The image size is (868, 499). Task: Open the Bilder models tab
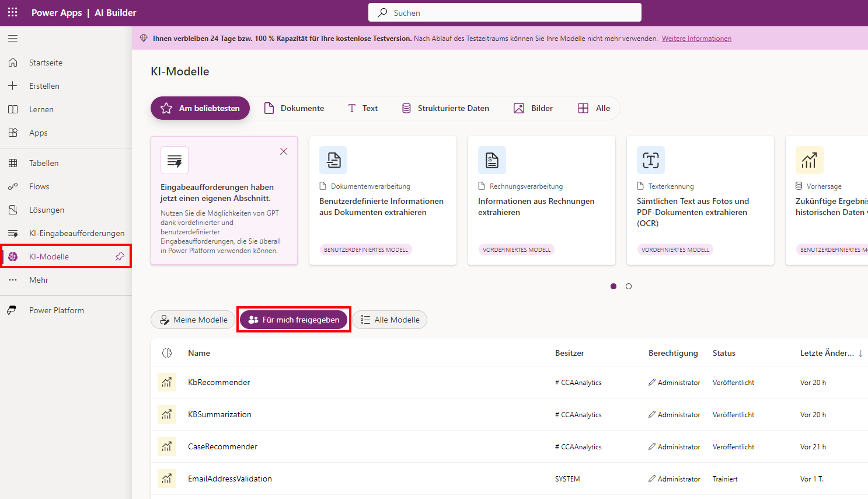click(532, 108)
